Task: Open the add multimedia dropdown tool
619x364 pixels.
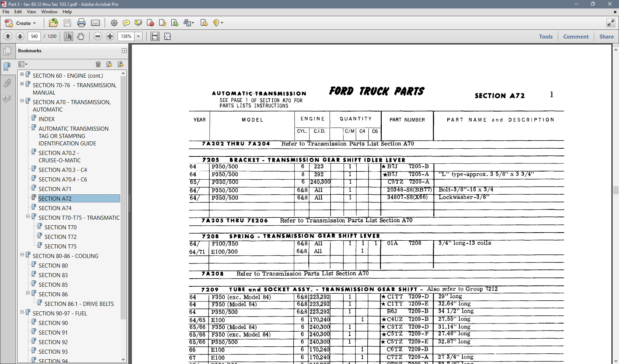Action: pos(189,23)
